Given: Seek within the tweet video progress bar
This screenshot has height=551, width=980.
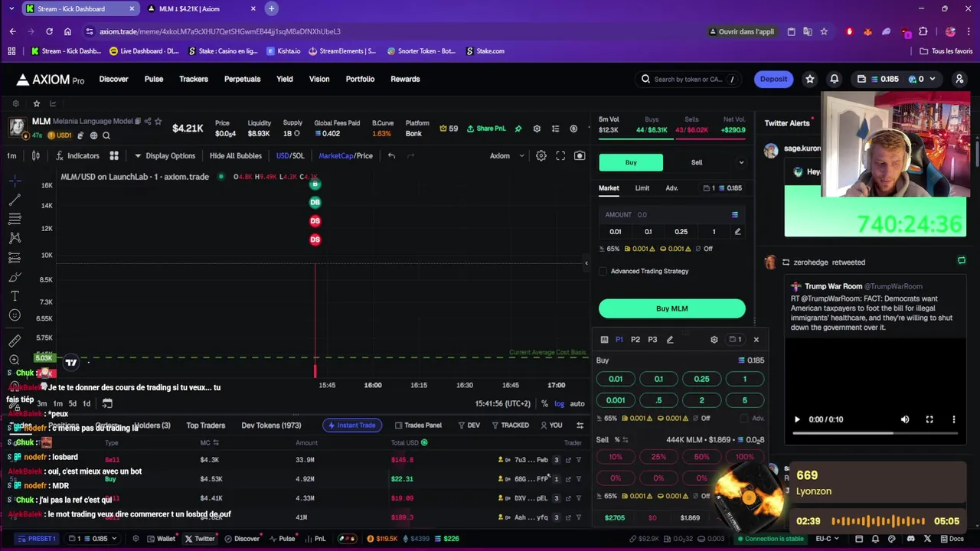Looking at the screenshot, I should [x=875, y=433].
